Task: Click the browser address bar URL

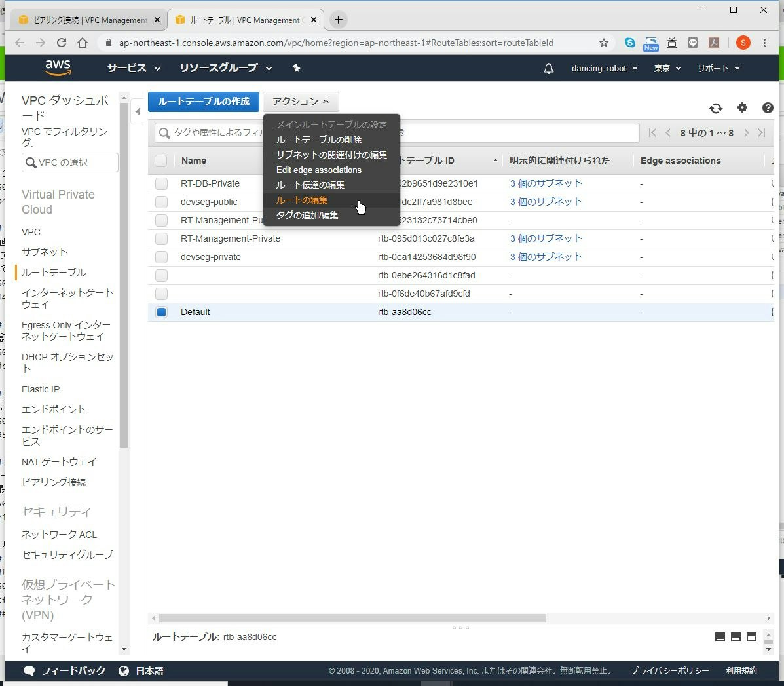Action: tap(336, 43)
